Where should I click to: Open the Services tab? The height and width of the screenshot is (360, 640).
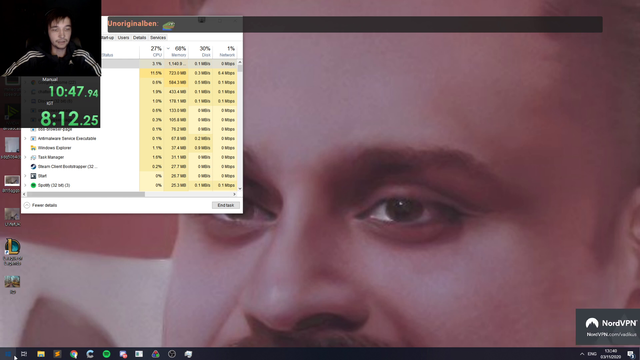coord(158,38)
